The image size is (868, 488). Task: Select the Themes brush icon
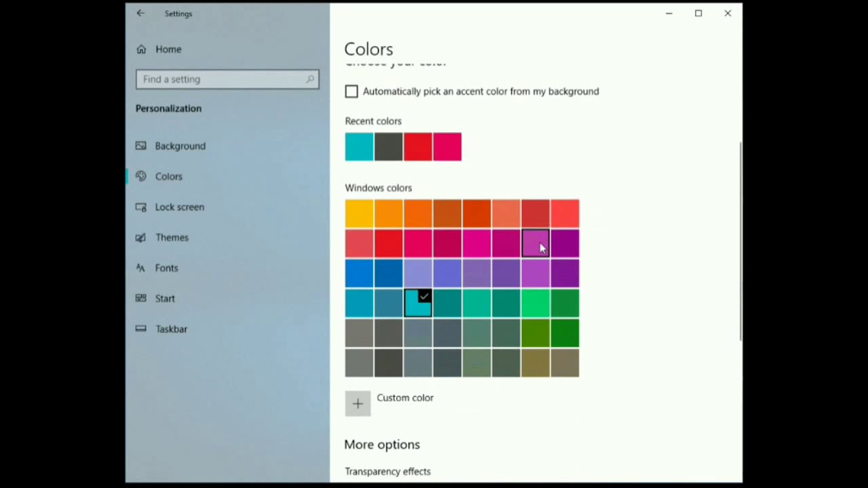(141, 237)
